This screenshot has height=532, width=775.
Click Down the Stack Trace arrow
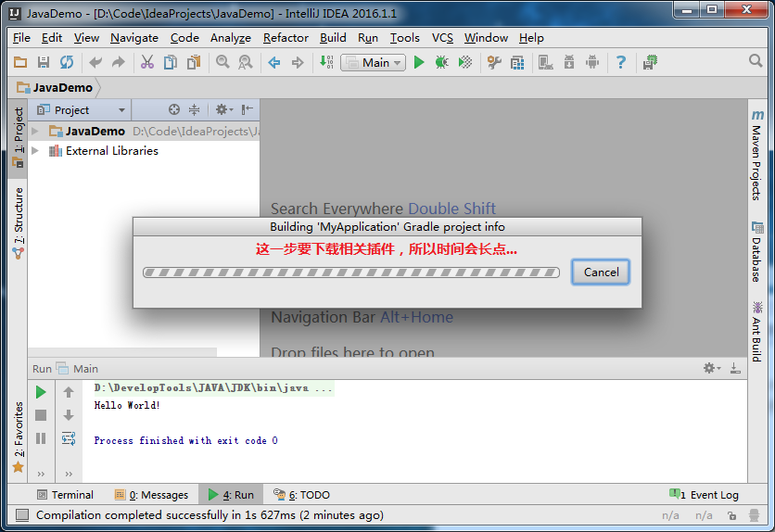point(69,415)
